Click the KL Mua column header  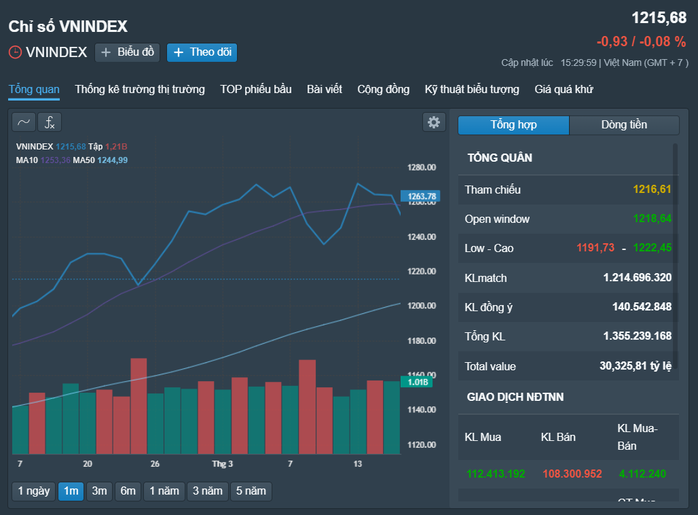(483, 438)
